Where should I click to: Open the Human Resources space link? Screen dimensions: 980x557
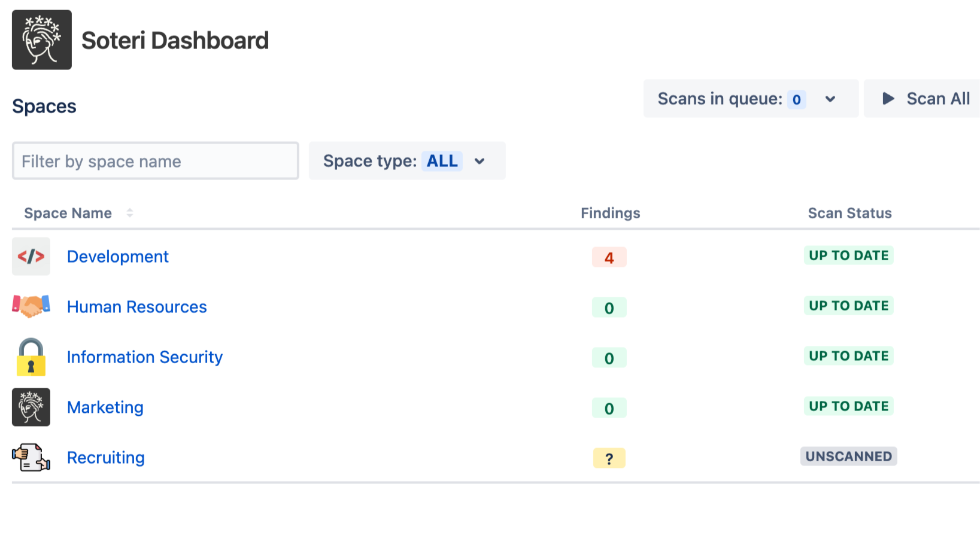pyautogui.click(x=137, y=307)
